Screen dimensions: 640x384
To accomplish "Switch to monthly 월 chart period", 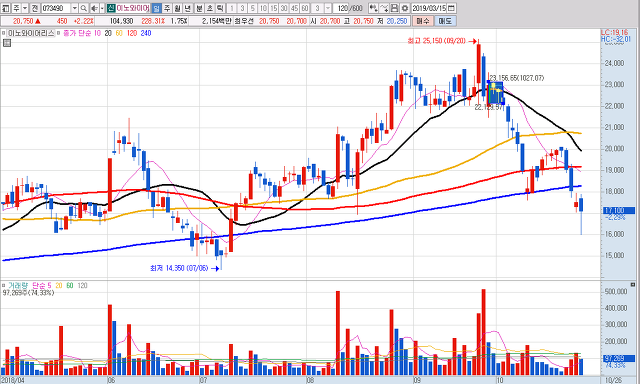I will tap(178, 8).
